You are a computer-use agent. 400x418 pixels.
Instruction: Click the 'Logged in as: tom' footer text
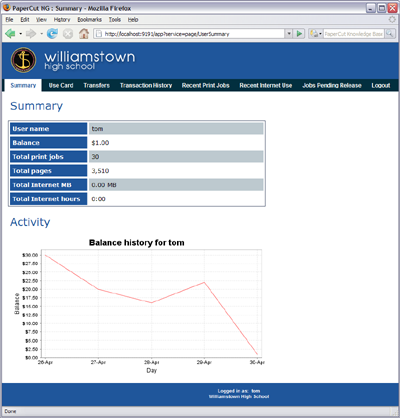coord(239,391)
